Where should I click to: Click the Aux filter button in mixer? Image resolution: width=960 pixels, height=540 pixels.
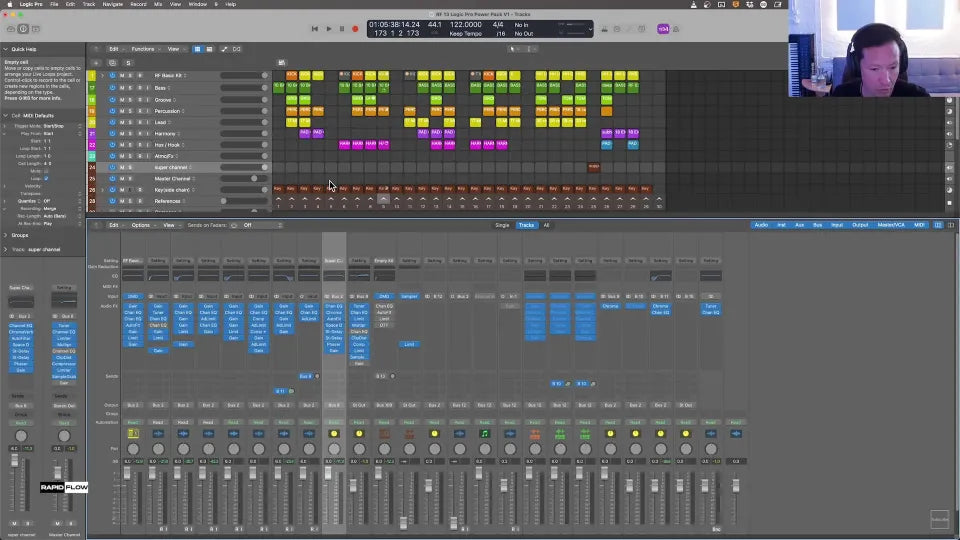[800, 225]
